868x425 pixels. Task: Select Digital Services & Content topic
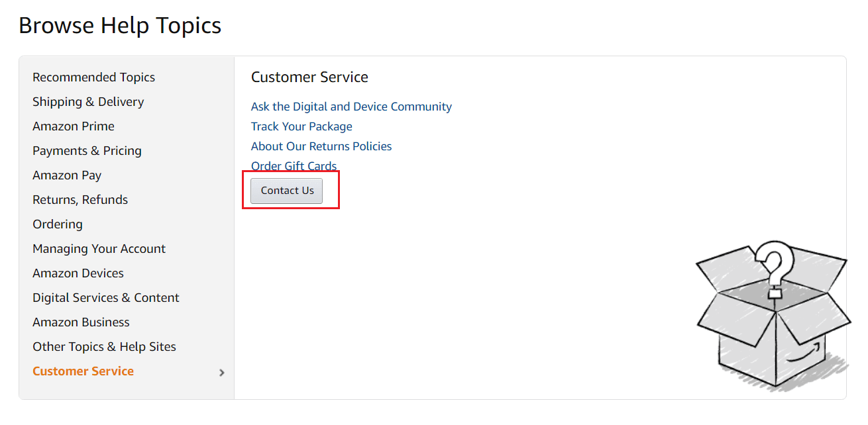(x=106, y=298)
